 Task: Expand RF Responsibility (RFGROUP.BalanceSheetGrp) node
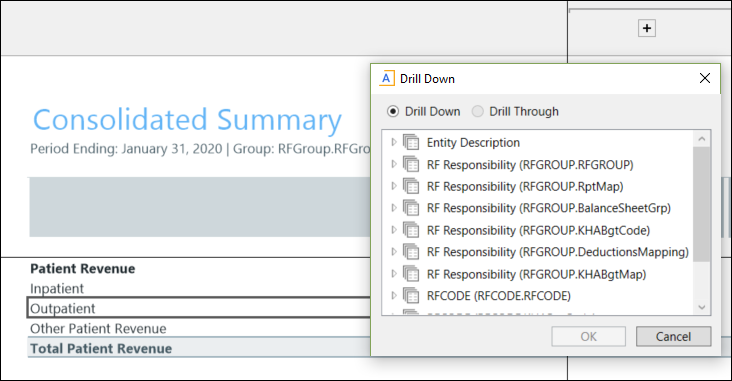coord(394,208)
